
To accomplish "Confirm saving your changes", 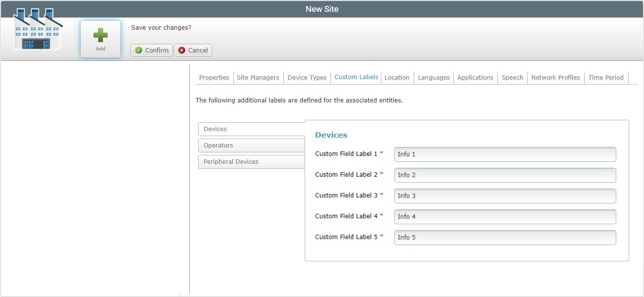I will [x=151, y=50].
